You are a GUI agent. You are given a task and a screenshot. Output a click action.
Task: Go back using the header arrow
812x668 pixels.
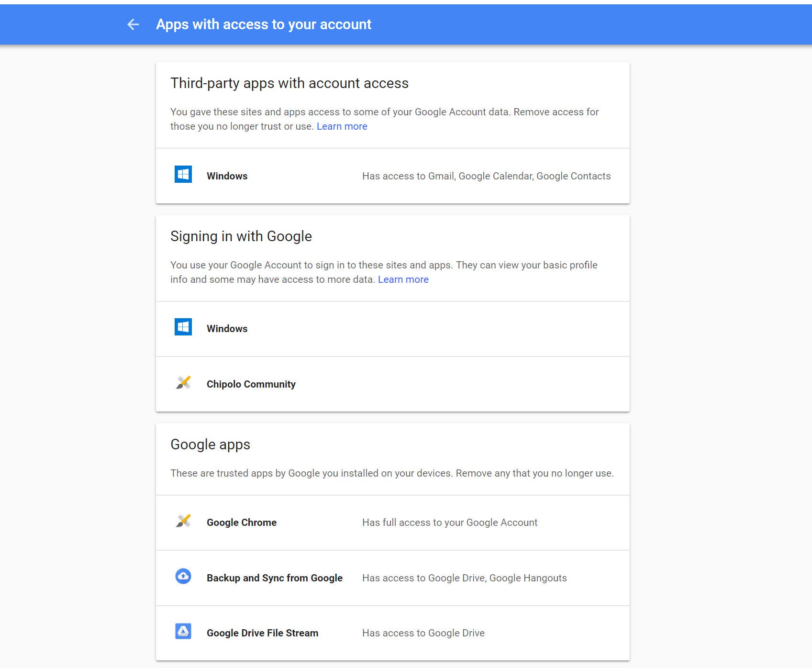(133, 24)
